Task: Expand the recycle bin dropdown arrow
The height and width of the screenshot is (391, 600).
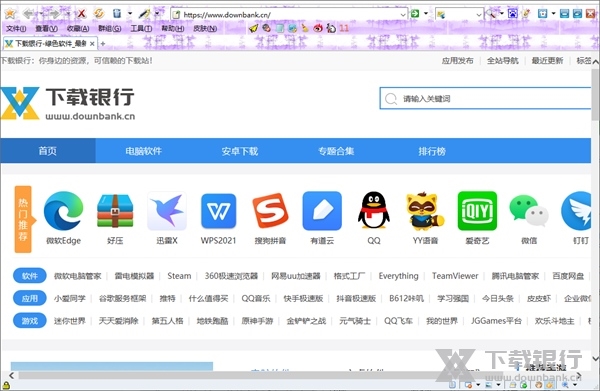Action: (x=130, y=14)
